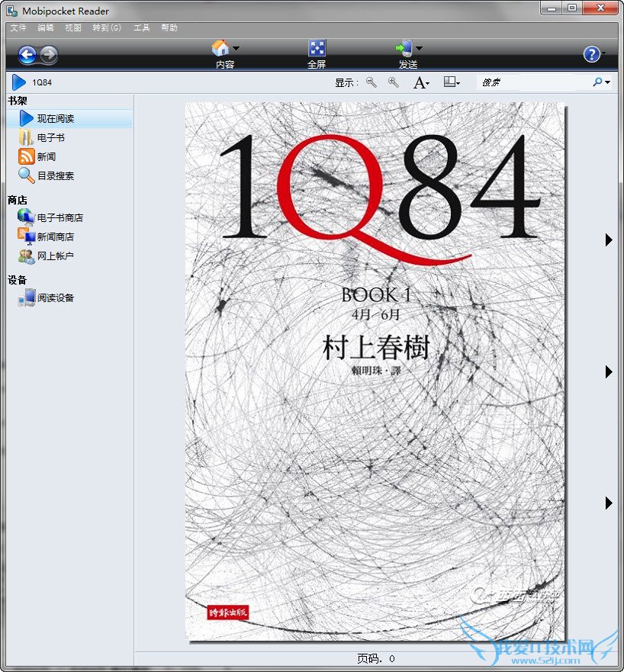
Task: Click the grey forward arrow button
Action: click(x=48, y=54)
